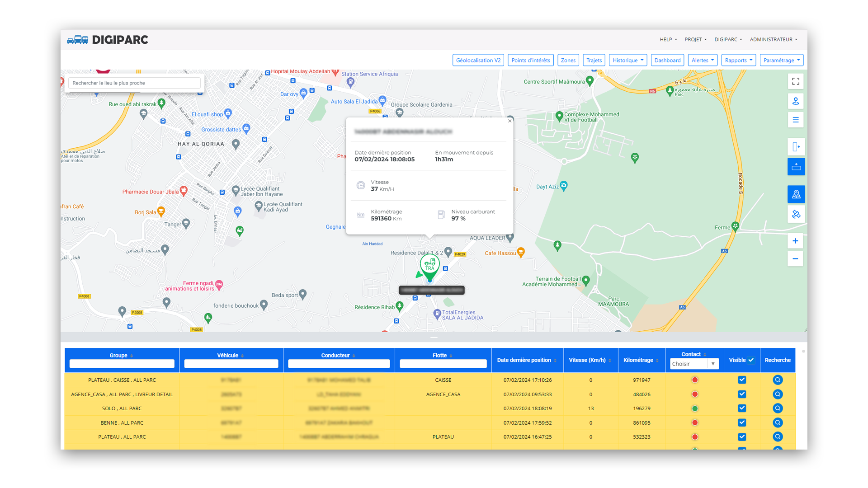Sort table by Véhicule column
The height and width of the screenshot is (488, 868).
tap(242, 356)
